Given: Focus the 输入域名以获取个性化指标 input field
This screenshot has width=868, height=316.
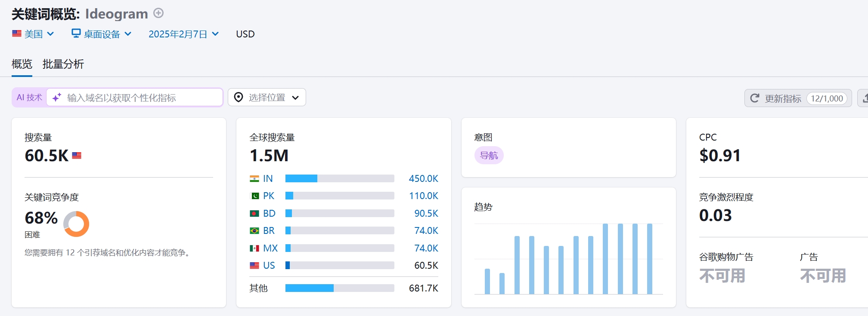Looking at the screenshot, I should coord(134,98).
